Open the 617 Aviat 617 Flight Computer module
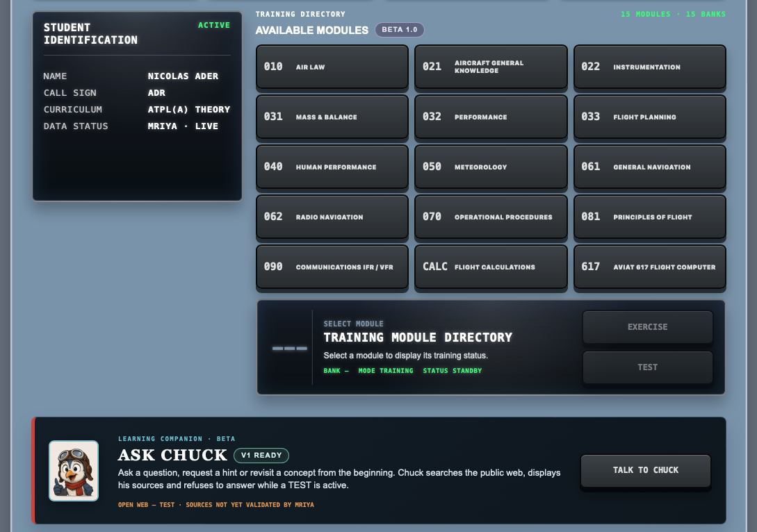Viewport: 757px width, 532px height. [x=650, y=267]
